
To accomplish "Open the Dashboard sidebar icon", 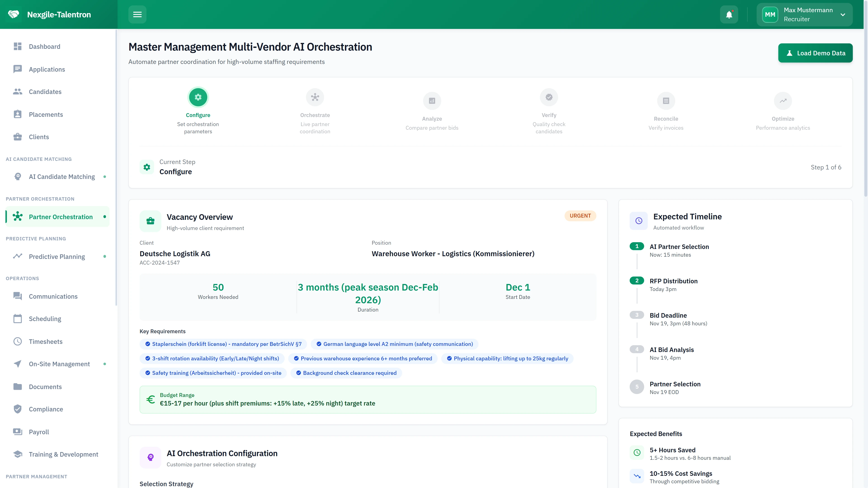I will point(18,46).
